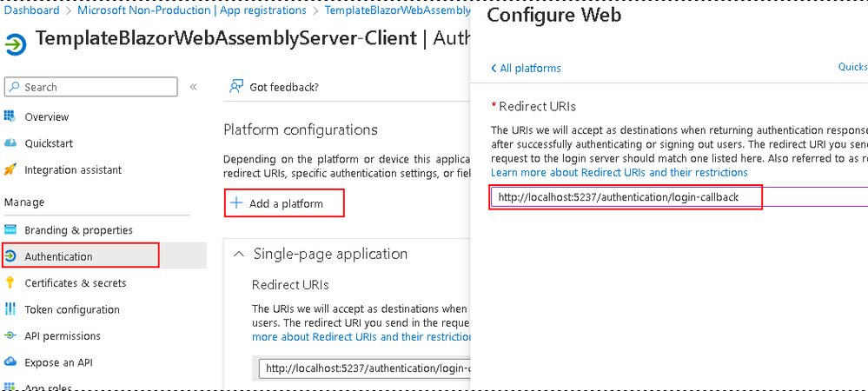Collapse the Single-page application section chevron

[x=239, y=255]
